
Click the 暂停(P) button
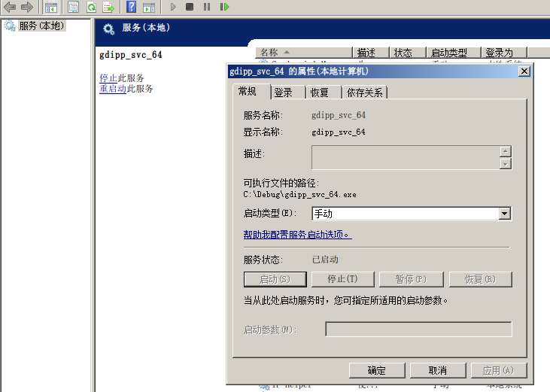click(x=411, y=279)
